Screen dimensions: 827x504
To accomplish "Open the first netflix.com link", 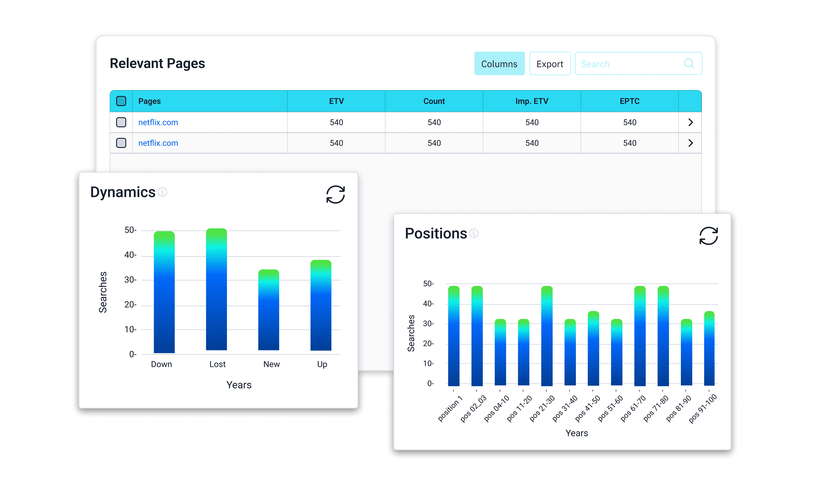I will 158,123.
